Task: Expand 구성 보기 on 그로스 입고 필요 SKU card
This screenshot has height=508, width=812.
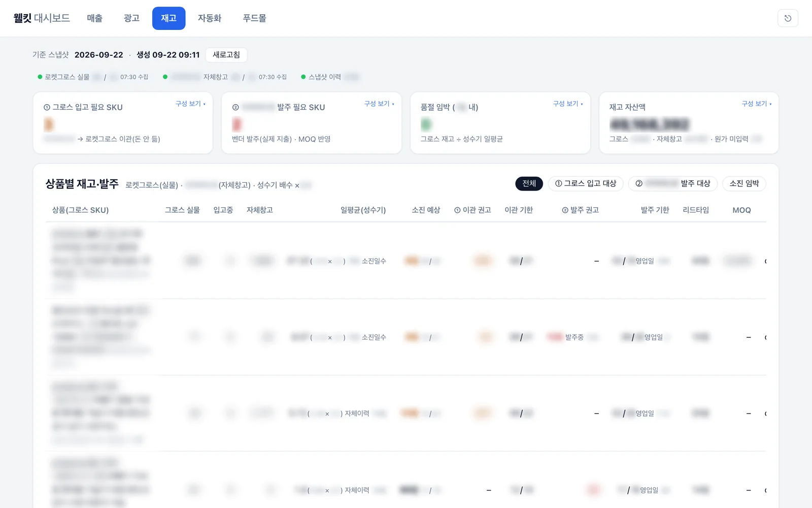Action: 190,104
